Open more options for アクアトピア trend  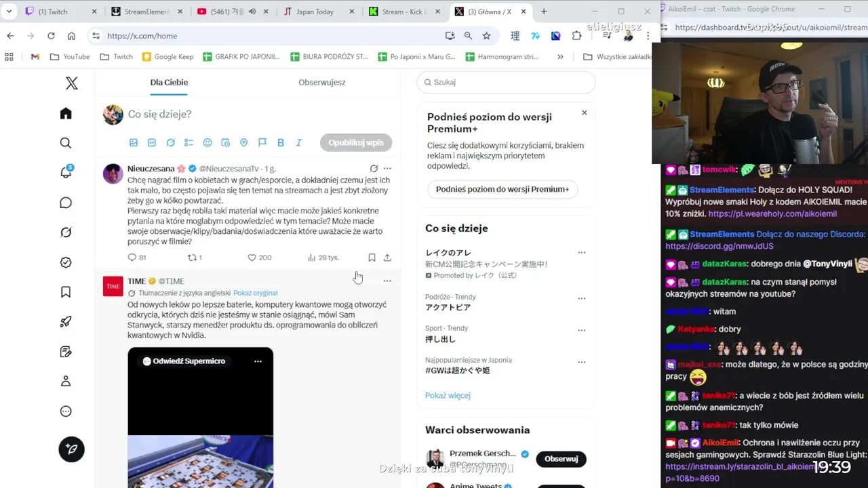coord(581,298)
